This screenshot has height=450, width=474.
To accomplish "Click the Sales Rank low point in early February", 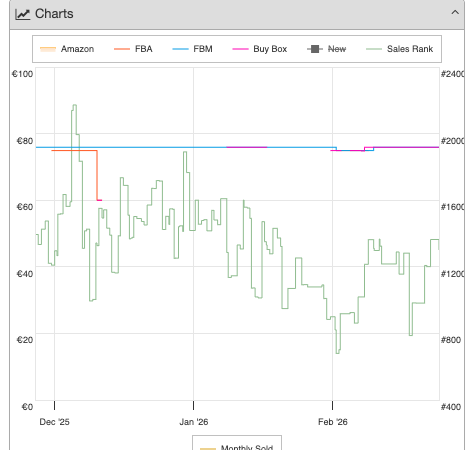I will [x=338, y=352].
